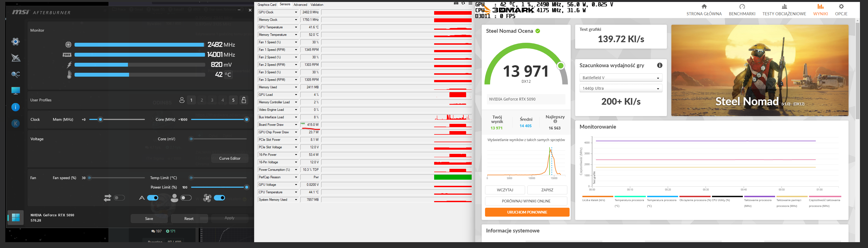
Task: Select user profile slot 5
Action: (x=234, y=100)
